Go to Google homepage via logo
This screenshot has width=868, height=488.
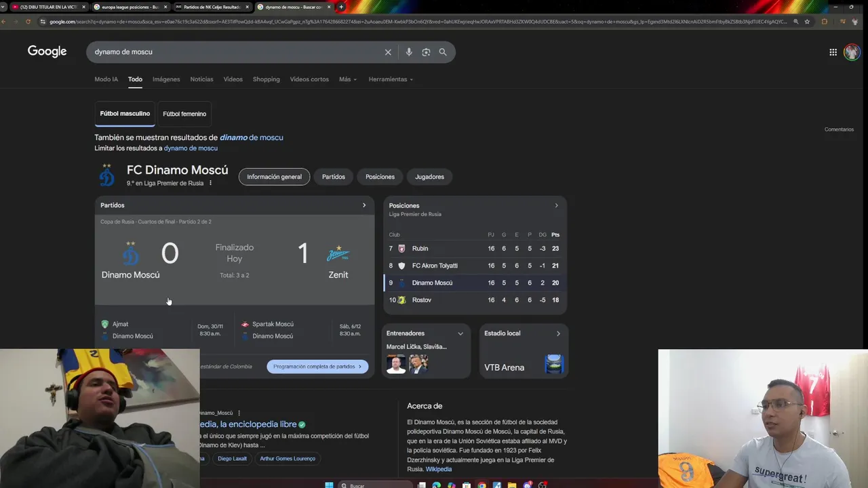coord(47,52)
